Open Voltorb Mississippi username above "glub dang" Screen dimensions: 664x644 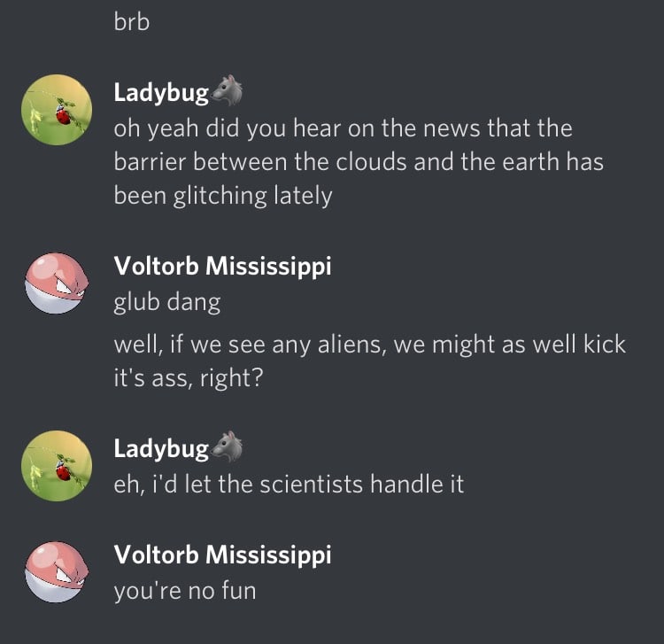tap(222, 267)
